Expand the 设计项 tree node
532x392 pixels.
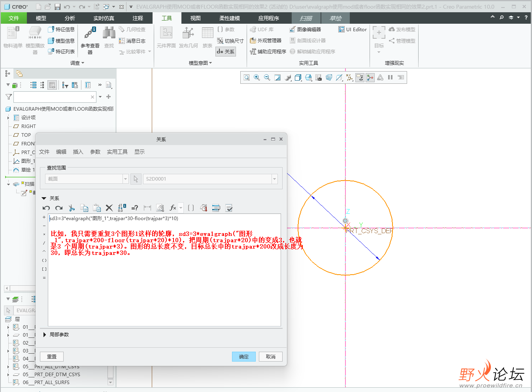[x=8, y=118]
